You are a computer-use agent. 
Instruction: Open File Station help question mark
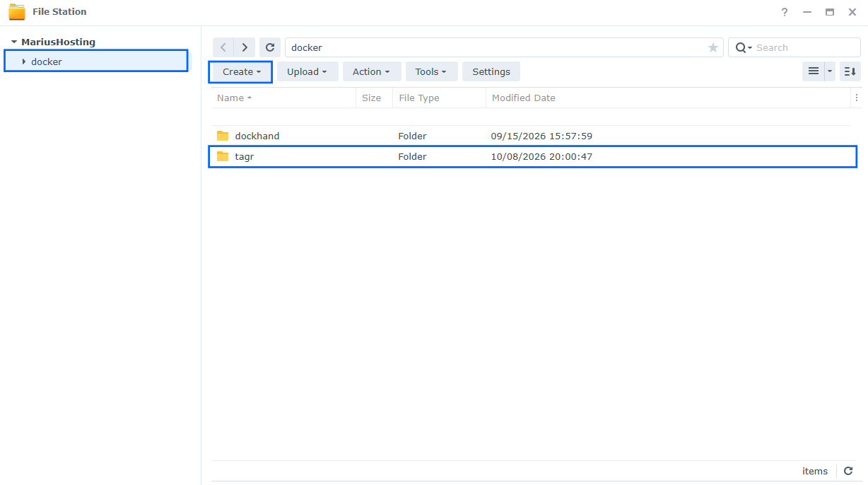785,12
